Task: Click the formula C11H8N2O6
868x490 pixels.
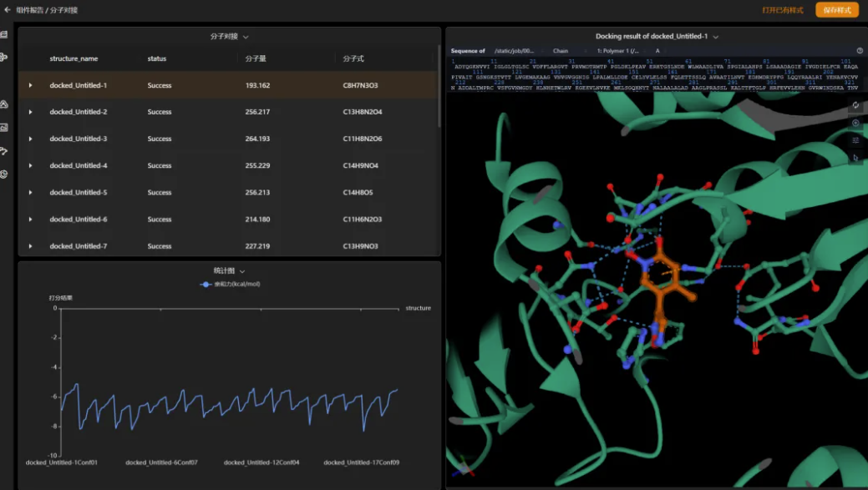Action: [x=363, y=139]
